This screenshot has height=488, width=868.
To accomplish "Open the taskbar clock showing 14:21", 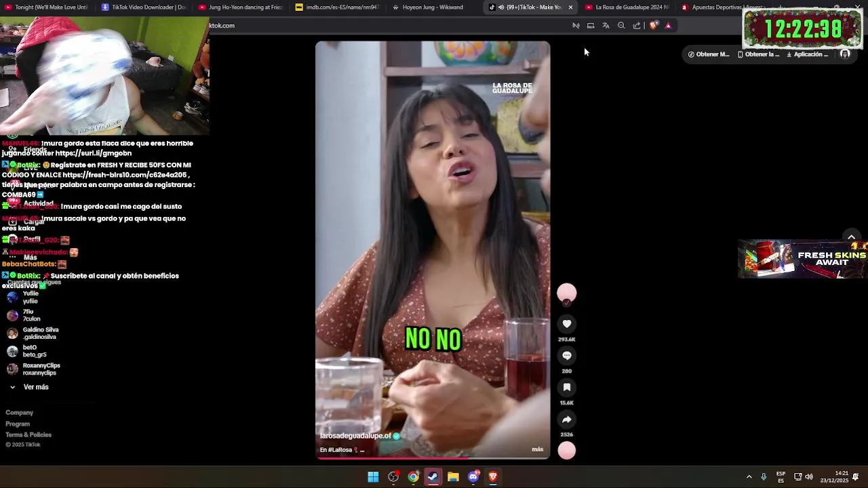I will pos(835,477).
